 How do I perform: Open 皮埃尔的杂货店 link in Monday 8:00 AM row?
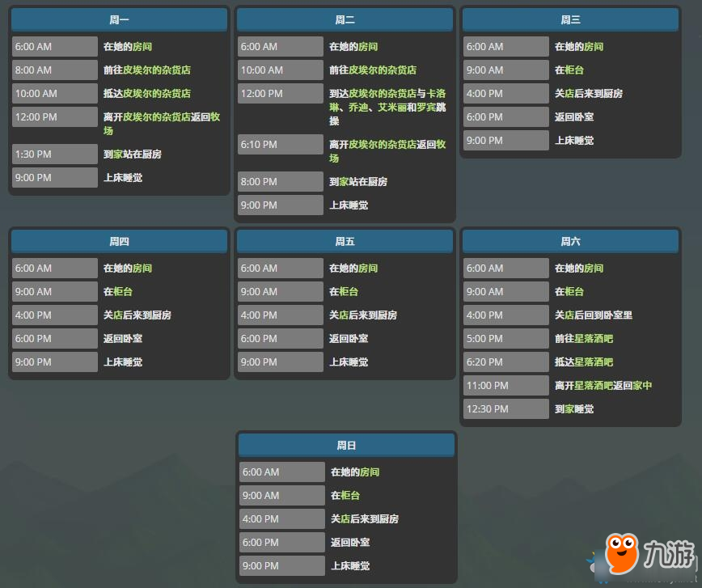pyautogui.click(x=157, y=70)
